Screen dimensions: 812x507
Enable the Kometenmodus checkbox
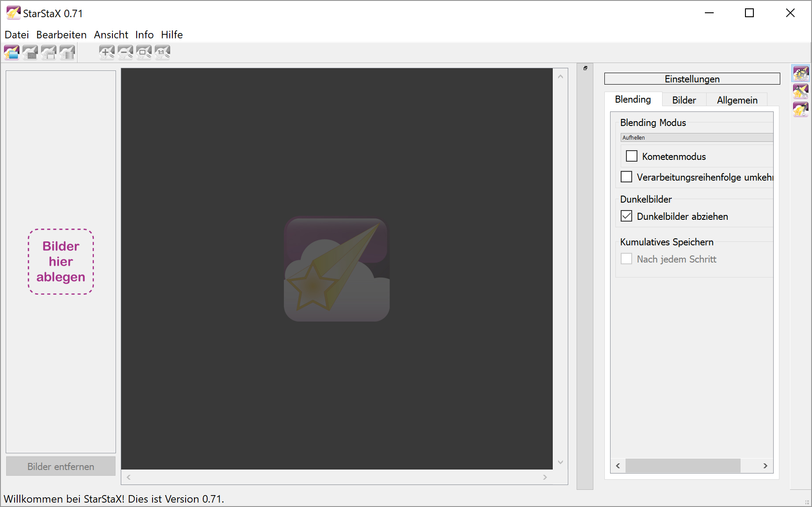point(632,156)
